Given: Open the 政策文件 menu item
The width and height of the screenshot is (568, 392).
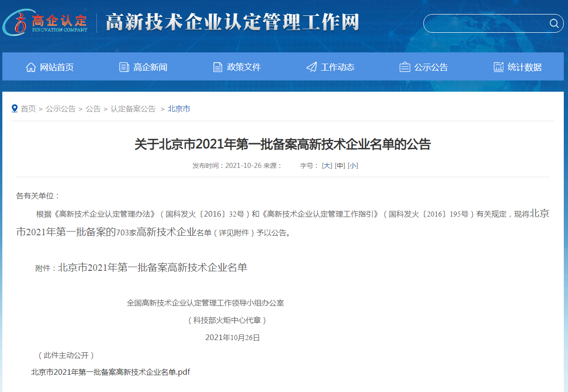Looking at the screenshot, I should pyautogui.click(x=244, y=67).
